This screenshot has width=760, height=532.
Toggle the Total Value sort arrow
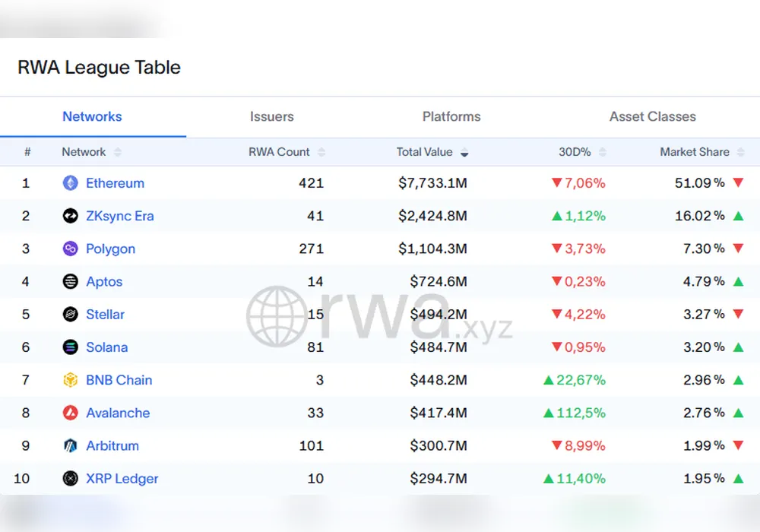464,152
